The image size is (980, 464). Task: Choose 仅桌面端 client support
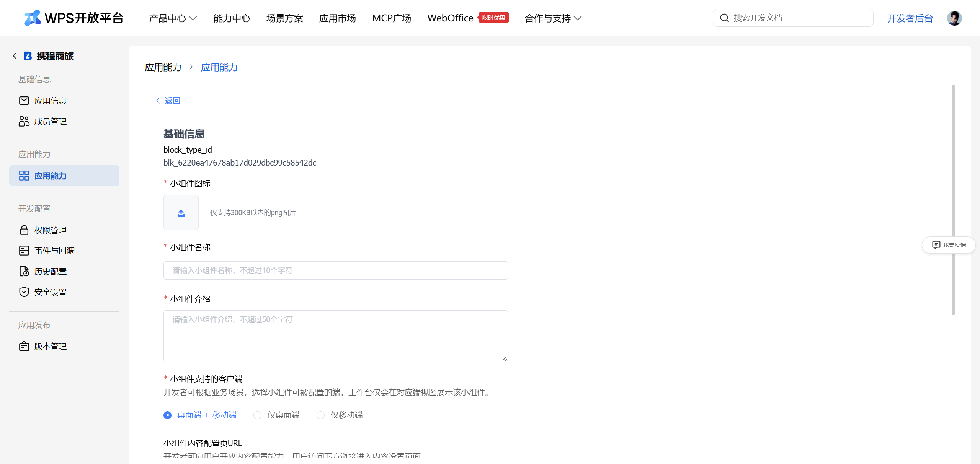[x=257, y=415]
